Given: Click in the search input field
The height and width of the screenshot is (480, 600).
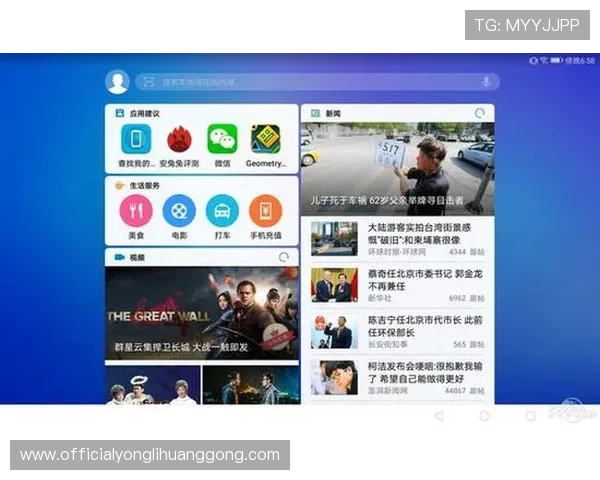Looking at the screenshot, I should [x=310, y=82].
